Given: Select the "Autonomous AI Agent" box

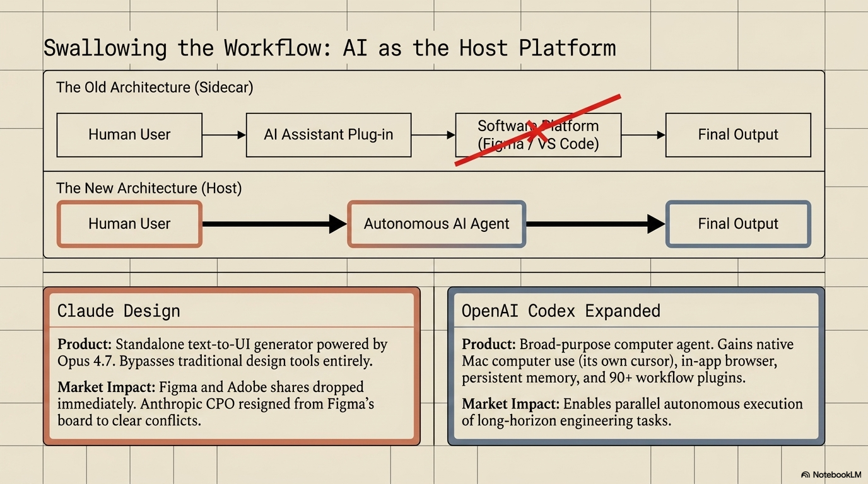Looking at the screenshot, I should click(437, 224).
